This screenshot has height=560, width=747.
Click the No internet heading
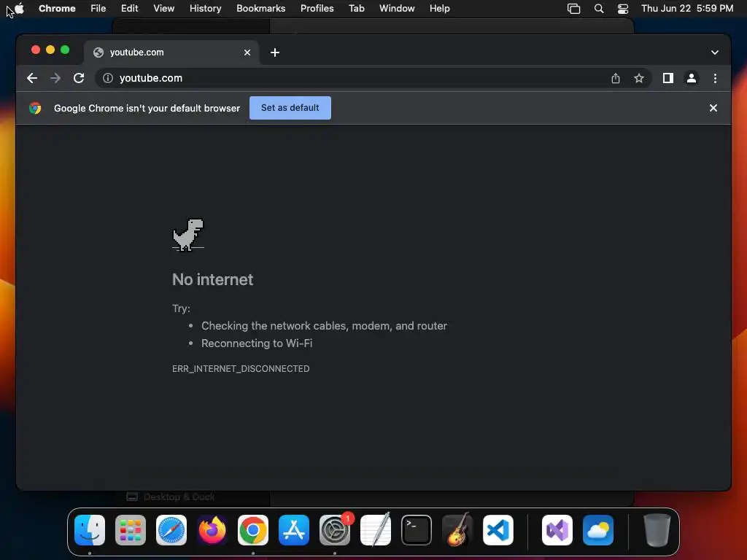(x=212, y=279)
